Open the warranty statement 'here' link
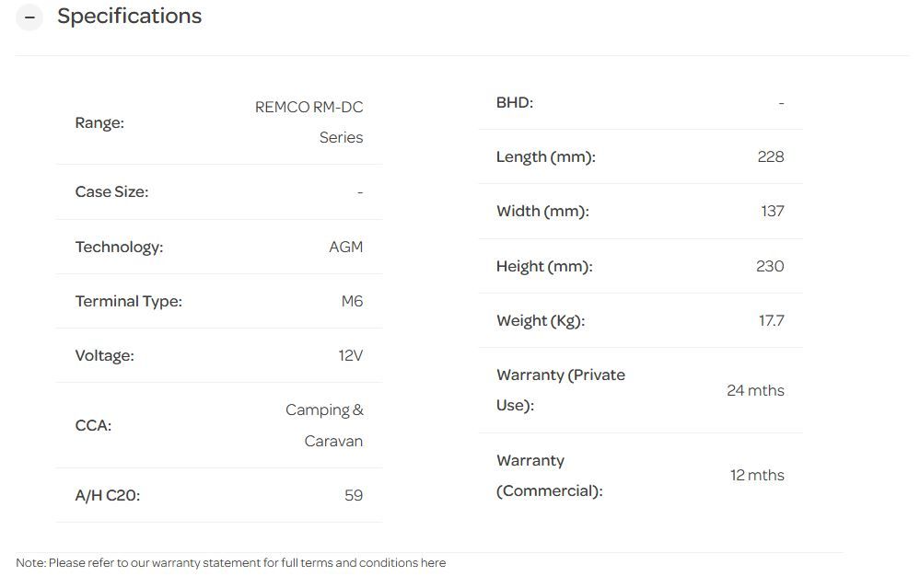The image size is (920, 588). click(x=433, y=562)
